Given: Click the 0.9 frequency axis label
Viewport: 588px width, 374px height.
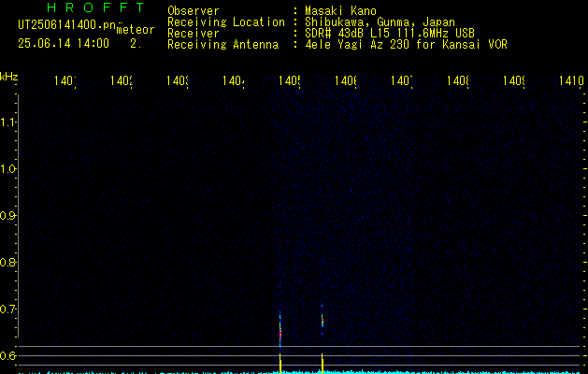Looking at the screenshot, I should pyautogui.click(x=8, y=216).
